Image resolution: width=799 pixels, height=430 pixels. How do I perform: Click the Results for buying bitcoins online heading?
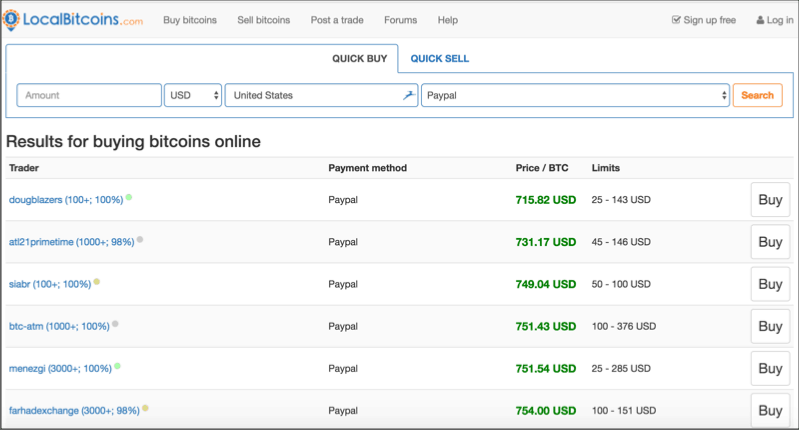click(x=134, y=141)
